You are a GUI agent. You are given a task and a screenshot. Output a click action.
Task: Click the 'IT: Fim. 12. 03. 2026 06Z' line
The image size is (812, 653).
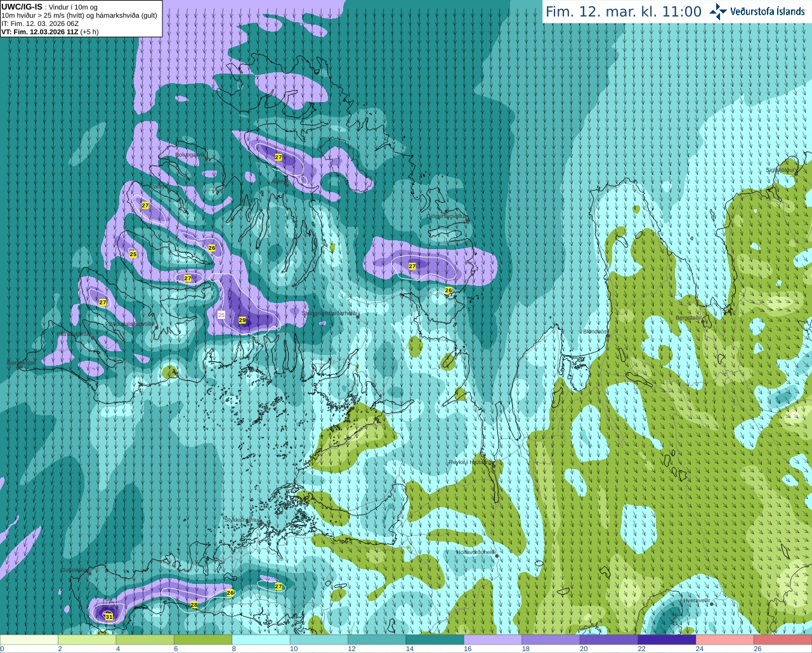40,23
